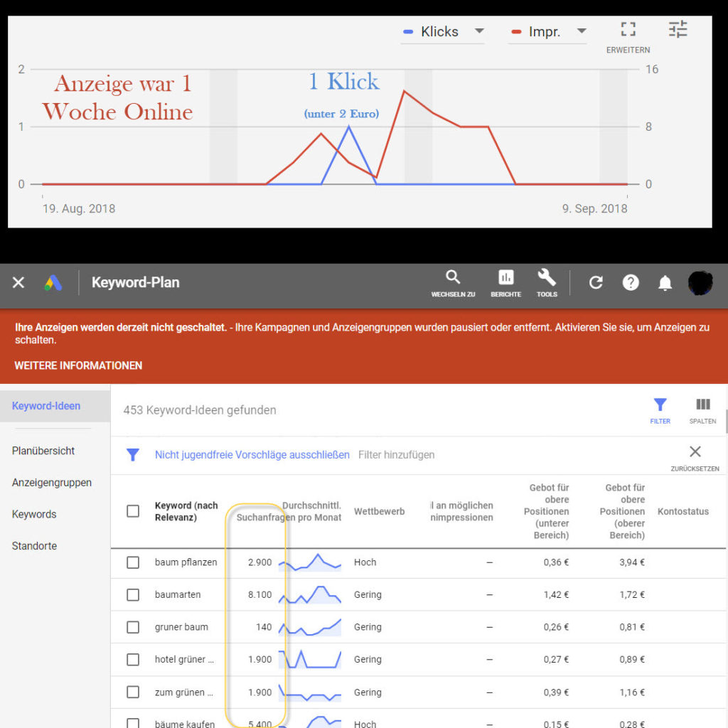This screenshot has height=728, width=728.
Task: Click 'Filter hinzufügen' to add a filter
Action: (x=397, y=455)
